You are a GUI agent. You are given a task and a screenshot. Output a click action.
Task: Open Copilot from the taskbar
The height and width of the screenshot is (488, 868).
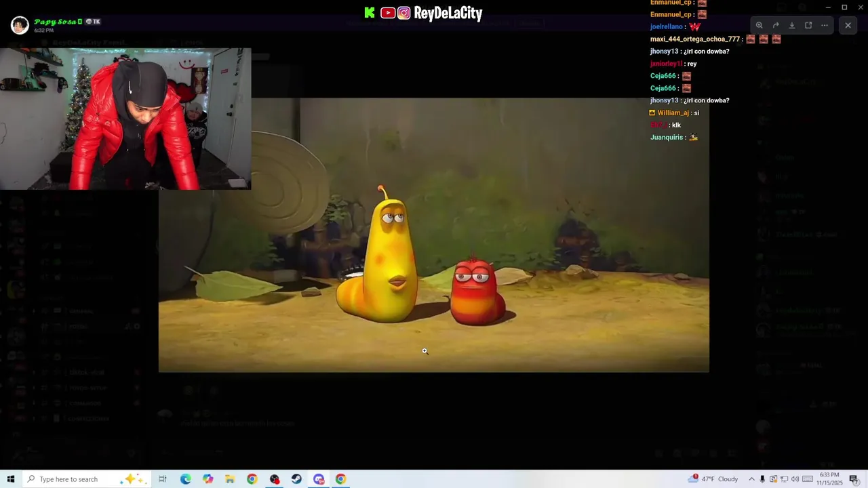[x=208, y=479]
